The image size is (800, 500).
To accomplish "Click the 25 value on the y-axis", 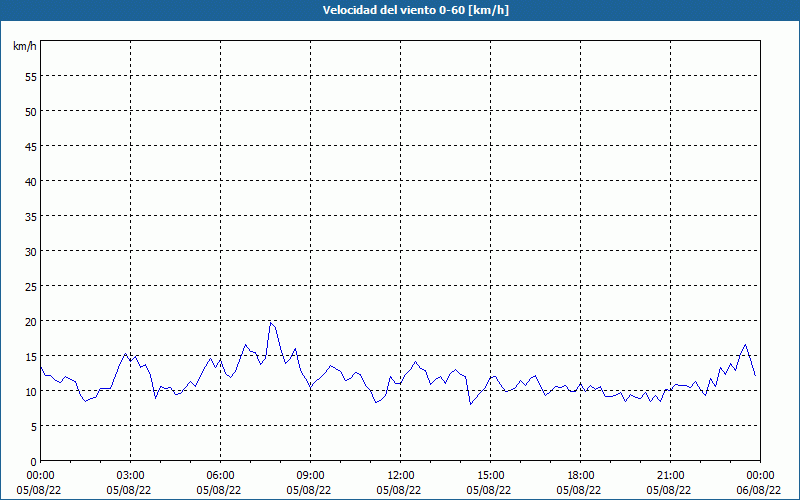I will tap(31, 287).
